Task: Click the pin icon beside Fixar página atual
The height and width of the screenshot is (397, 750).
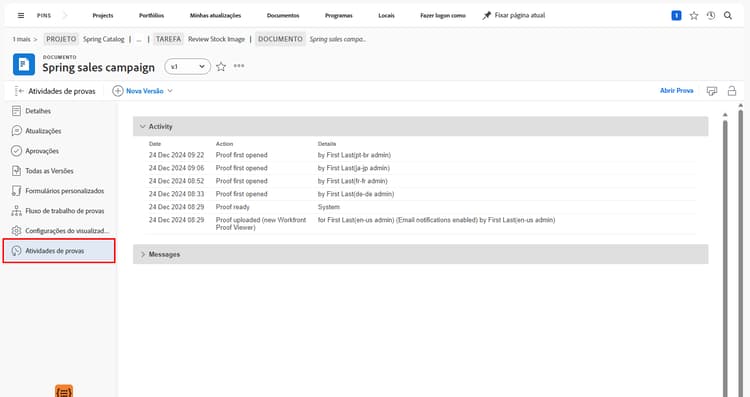Action: click(486, 15)
